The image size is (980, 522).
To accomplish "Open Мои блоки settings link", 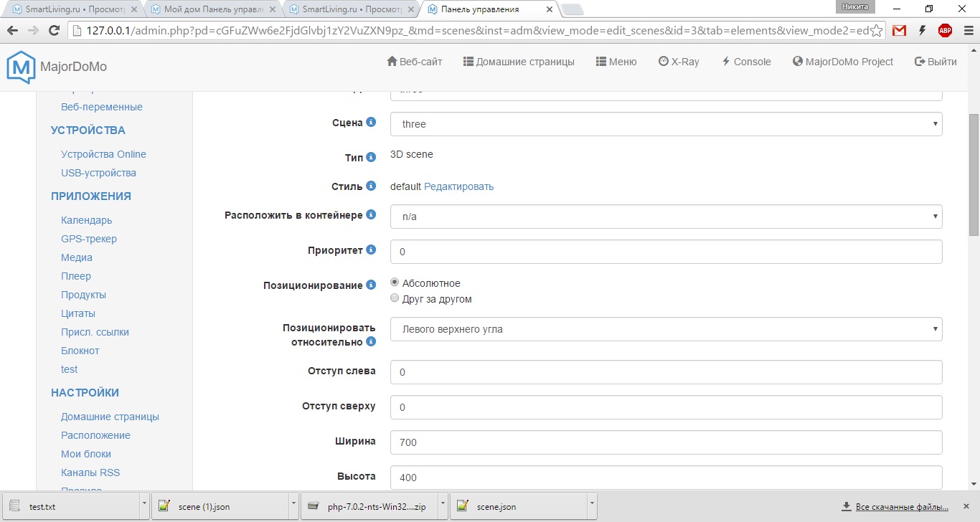I will (86, 454).
